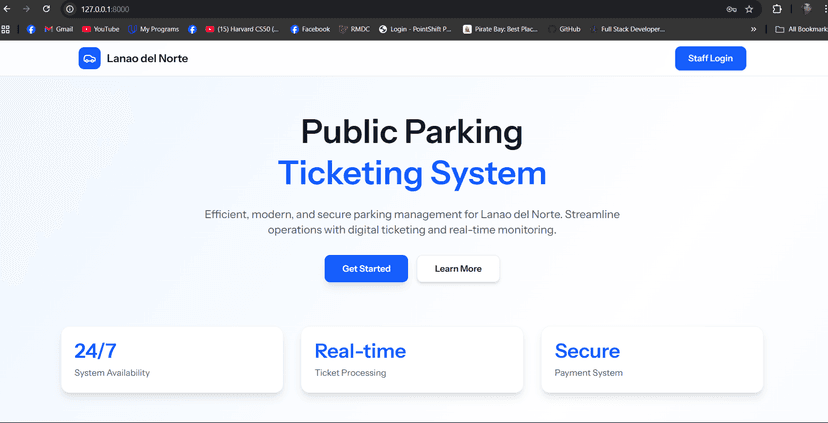828x423 pixels.
Task: Open the Gmail bookmark
Action: click(x=59, y=30)
